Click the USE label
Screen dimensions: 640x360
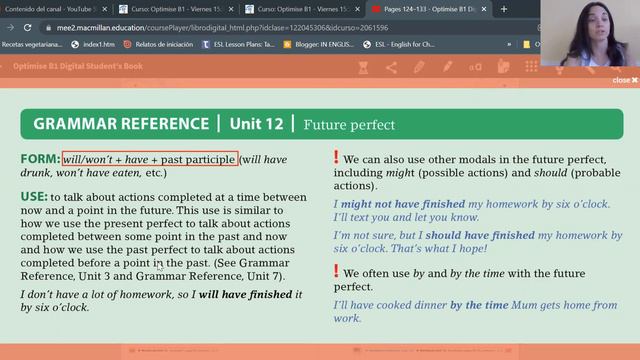pyautogui.click(x=34, y=197)
